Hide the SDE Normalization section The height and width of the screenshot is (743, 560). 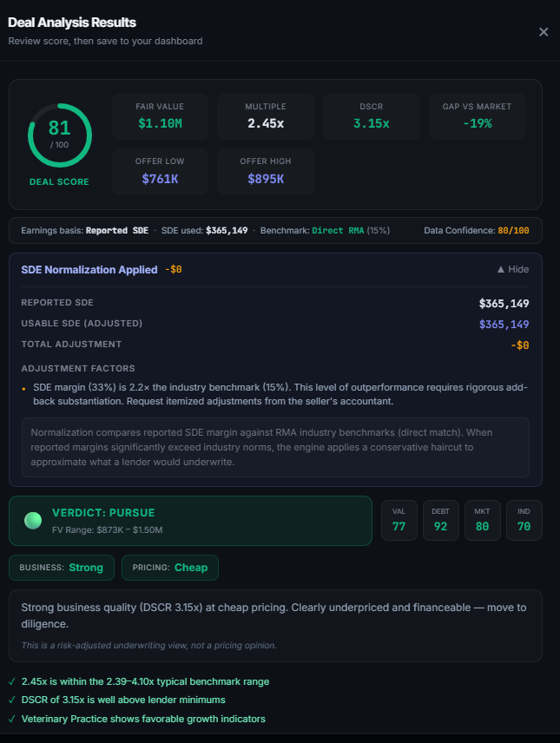click(x=512, y=270)
